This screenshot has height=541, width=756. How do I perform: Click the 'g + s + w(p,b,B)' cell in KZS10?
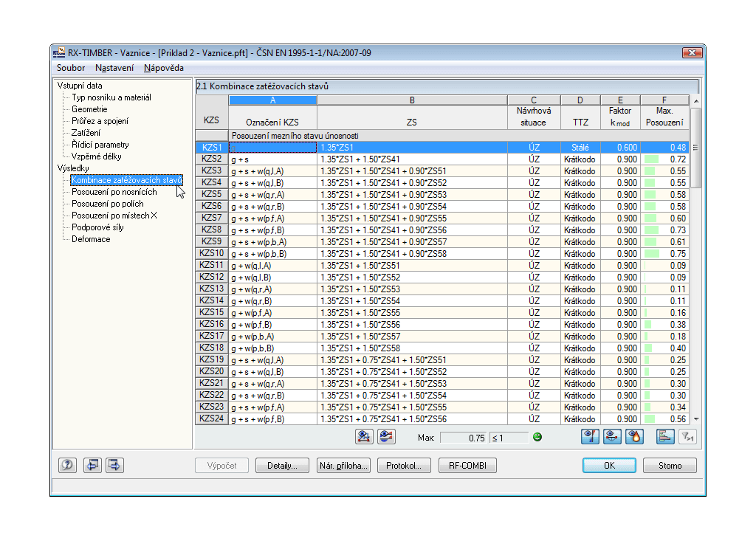point(272,254)
